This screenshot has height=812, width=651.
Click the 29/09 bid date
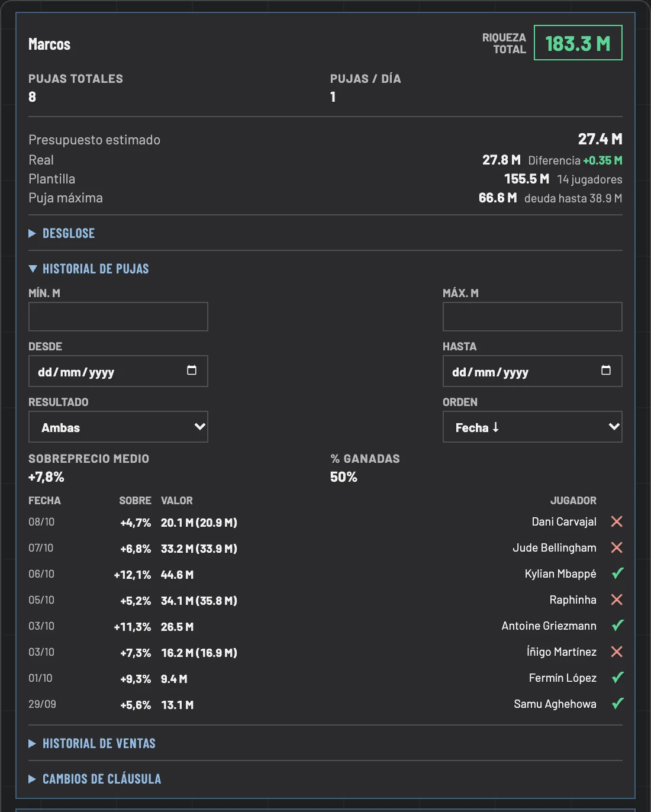(42, 704)
